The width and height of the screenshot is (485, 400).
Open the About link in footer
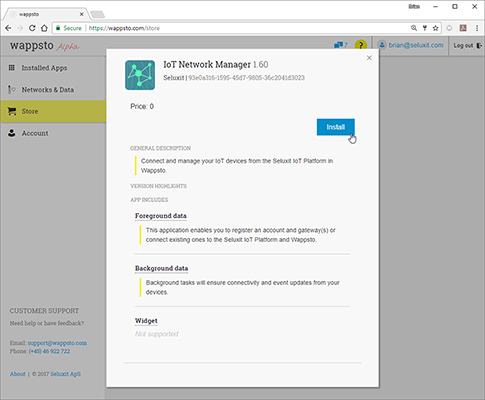(18, 374)
